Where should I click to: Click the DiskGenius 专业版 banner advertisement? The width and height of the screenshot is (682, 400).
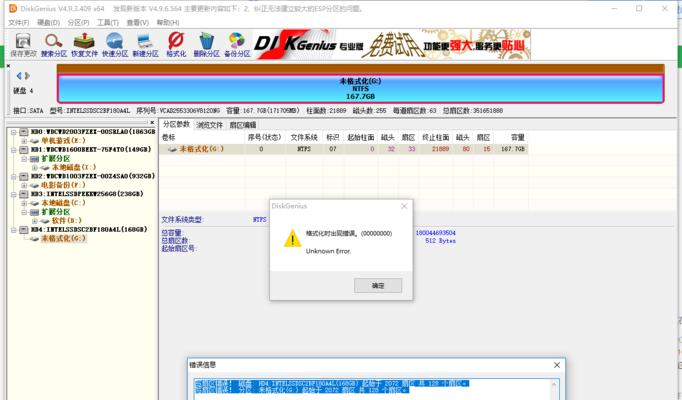pyautogui.click(x=392, y=45)
